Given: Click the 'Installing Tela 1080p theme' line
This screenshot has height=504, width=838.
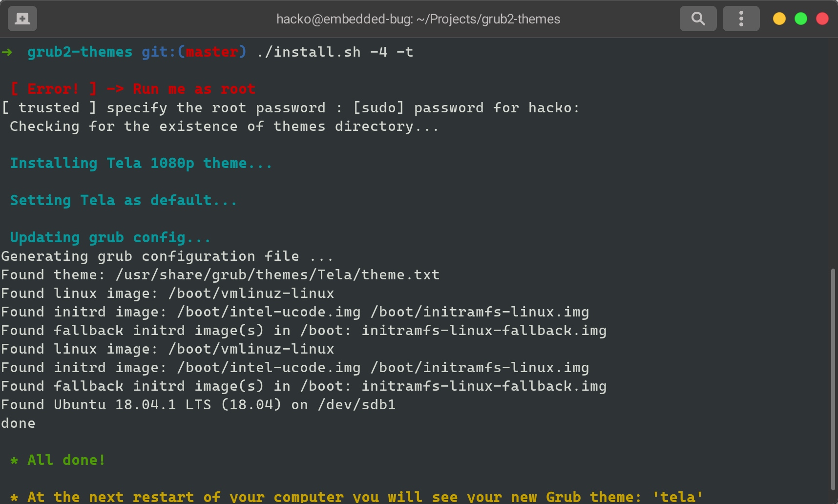Looking at the screenshot, I should click(141, 163).
